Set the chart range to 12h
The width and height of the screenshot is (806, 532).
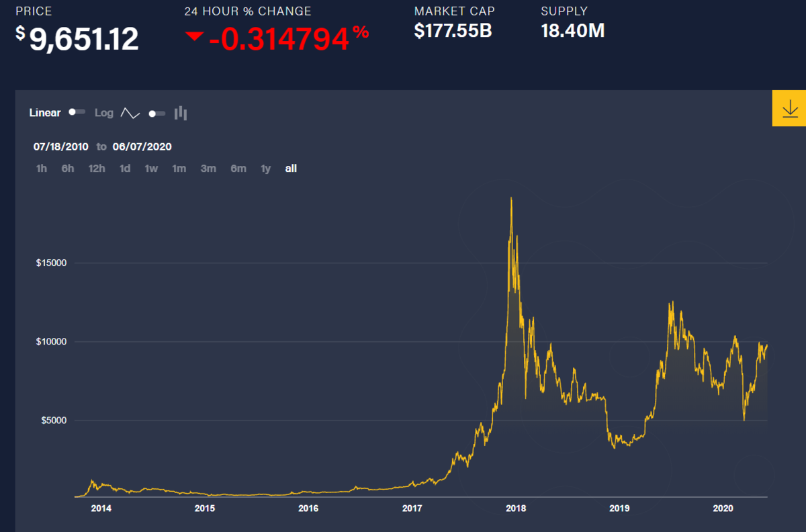click(x=97, y=169)
